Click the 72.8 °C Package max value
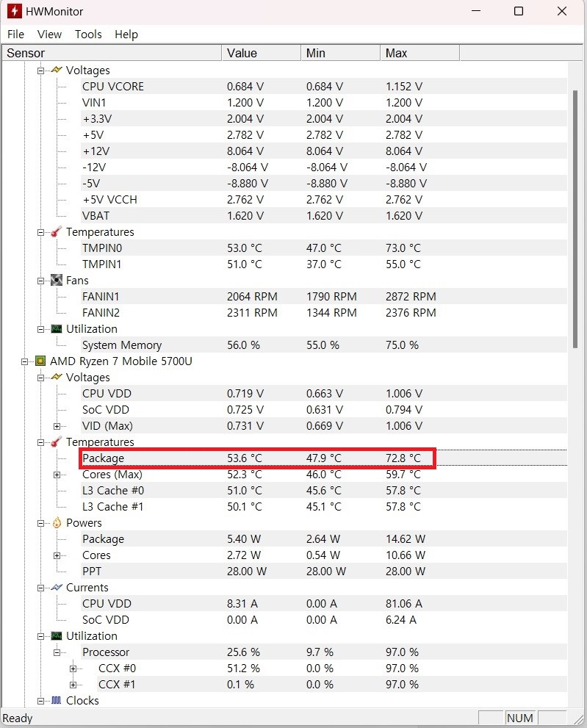 pos(403,458)
